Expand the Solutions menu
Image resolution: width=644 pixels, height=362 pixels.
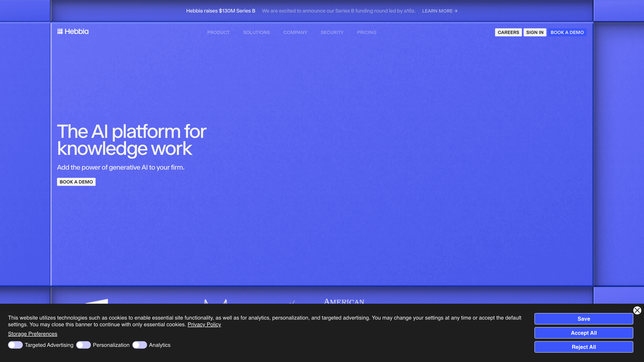coord(256,32)
